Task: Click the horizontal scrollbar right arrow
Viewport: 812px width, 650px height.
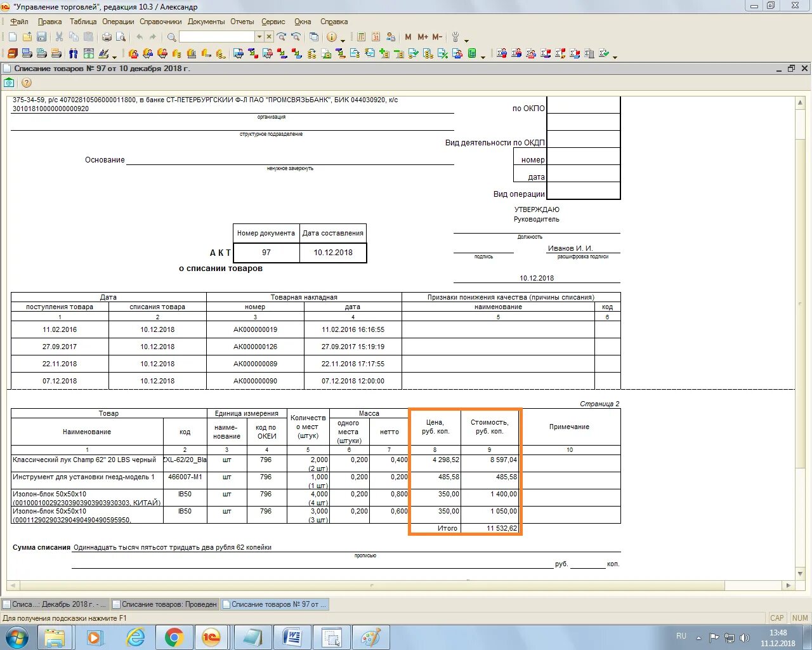Action: 789,585
